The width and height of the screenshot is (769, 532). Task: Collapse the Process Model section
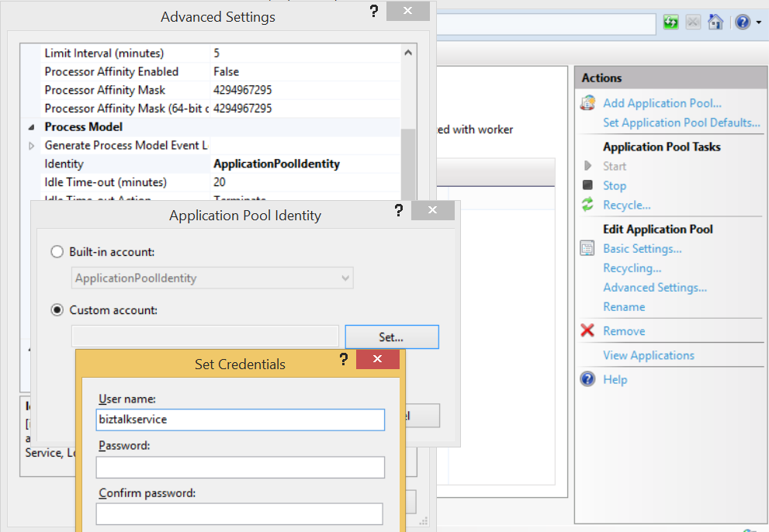[31, 127]
